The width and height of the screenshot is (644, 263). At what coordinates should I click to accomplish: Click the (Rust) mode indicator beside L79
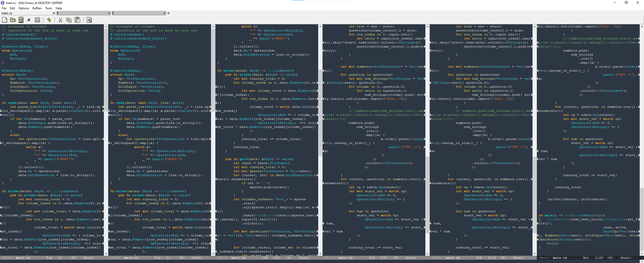411,258
